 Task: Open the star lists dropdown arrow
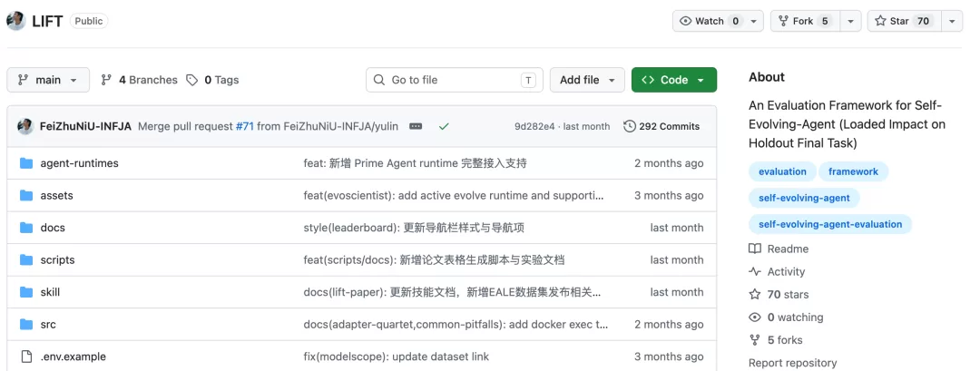[951, 21]
